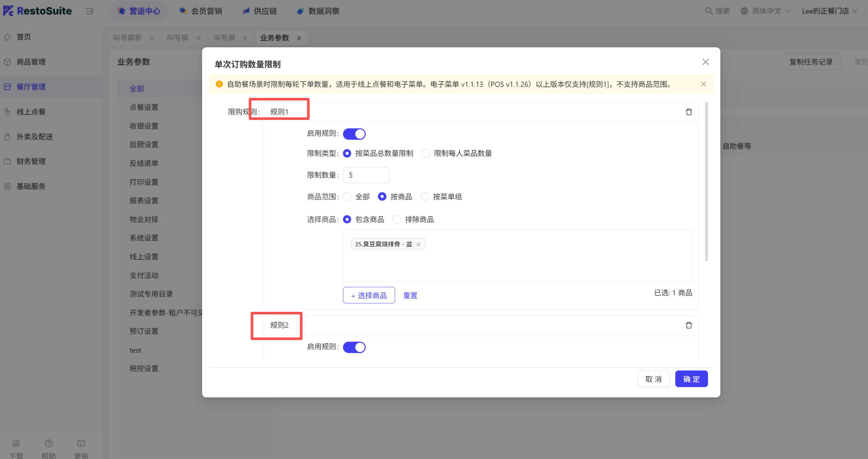Click the 限制数量 input field
868x459 pixels.
[x=366, y=175]
